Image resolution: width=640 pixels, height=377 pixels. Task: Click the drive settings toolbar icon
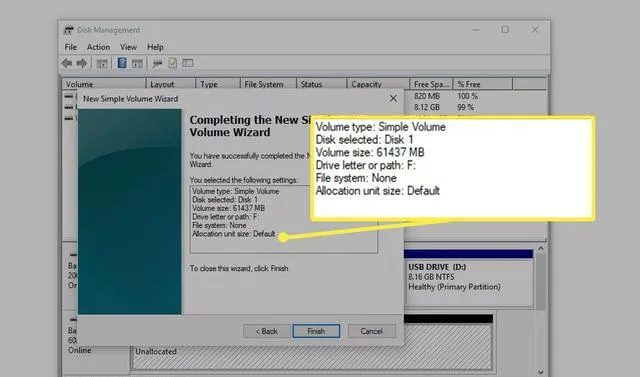pyautogui.click(x=157, y=63)
